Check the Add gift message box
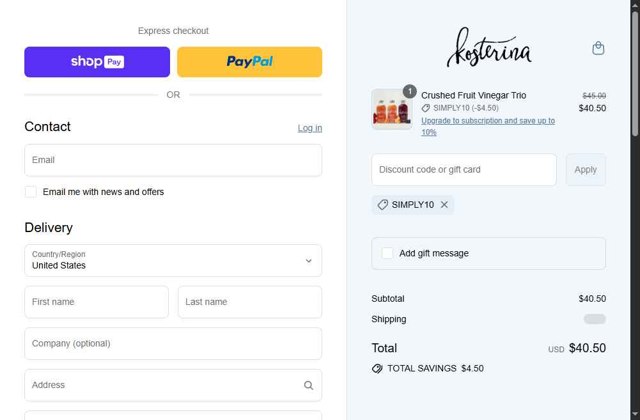 [387, 253]
